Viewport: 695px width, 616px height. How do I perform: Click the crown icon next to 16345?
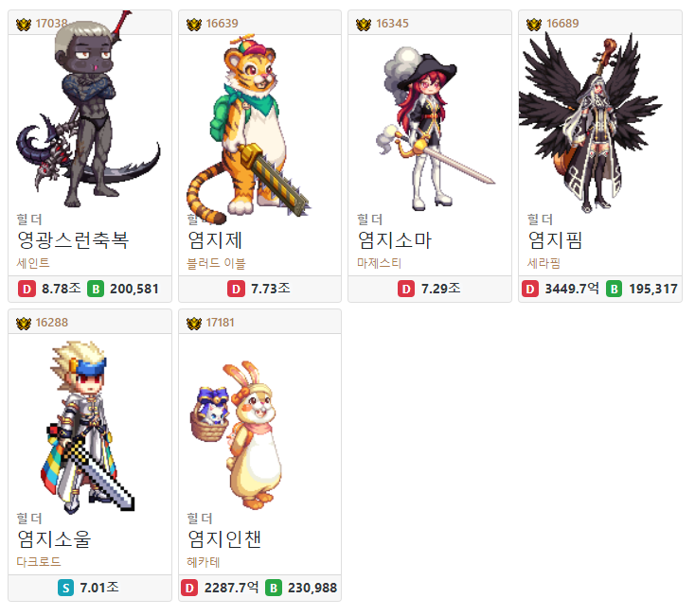click(x=364, y=24)
